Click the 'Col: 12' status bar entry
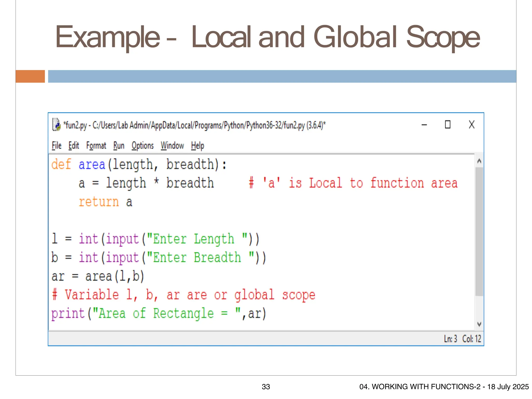 pos(472,339)
